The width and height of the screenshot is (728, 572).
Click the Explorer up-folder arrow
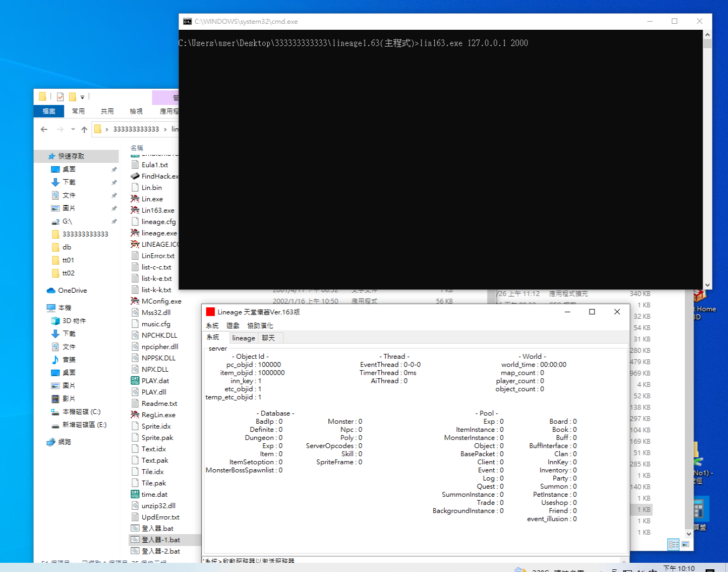tap(84, 129)
